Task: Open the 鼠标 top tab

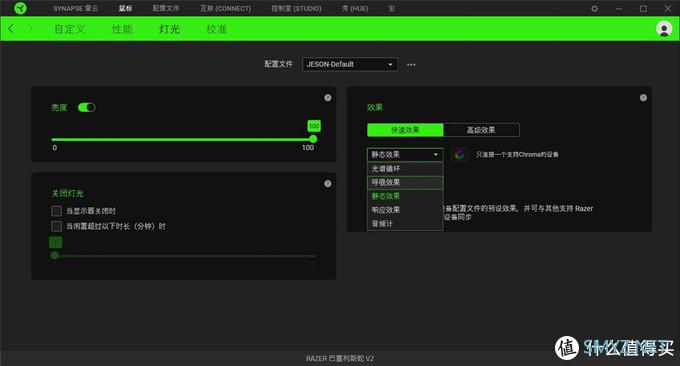Action: pos(125,8)
